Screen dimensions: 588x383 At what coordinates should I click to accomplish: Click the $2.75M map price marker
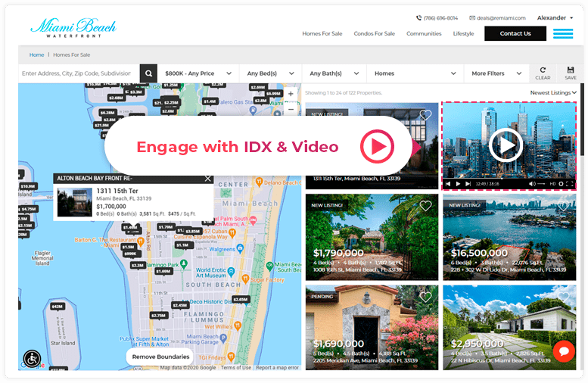[x=158, y=316]
